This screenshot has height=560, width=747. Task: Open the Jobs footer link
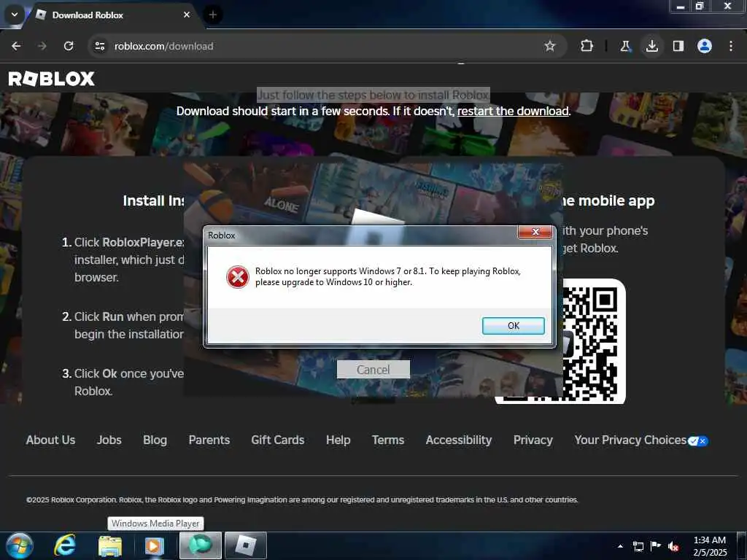click(x=109, y=440)
